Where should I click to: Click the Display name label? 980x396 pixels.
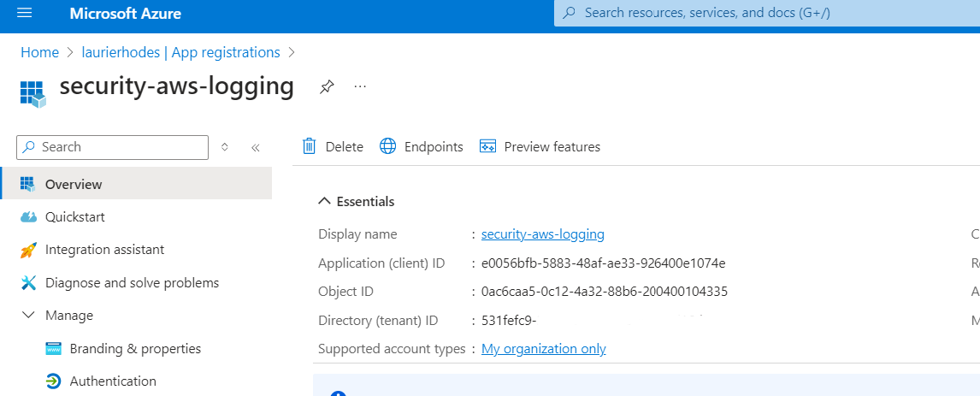[x=357, y=234]
